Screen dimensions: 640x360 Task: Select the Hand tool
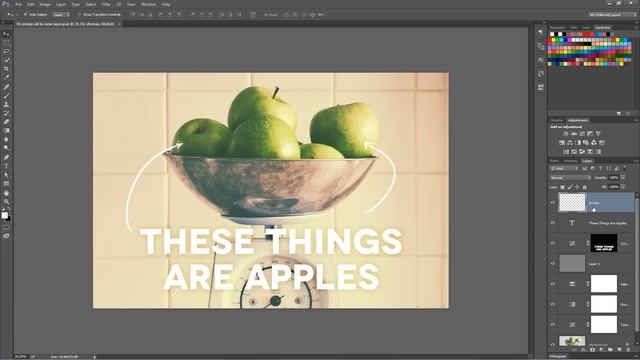coord(6,193)
